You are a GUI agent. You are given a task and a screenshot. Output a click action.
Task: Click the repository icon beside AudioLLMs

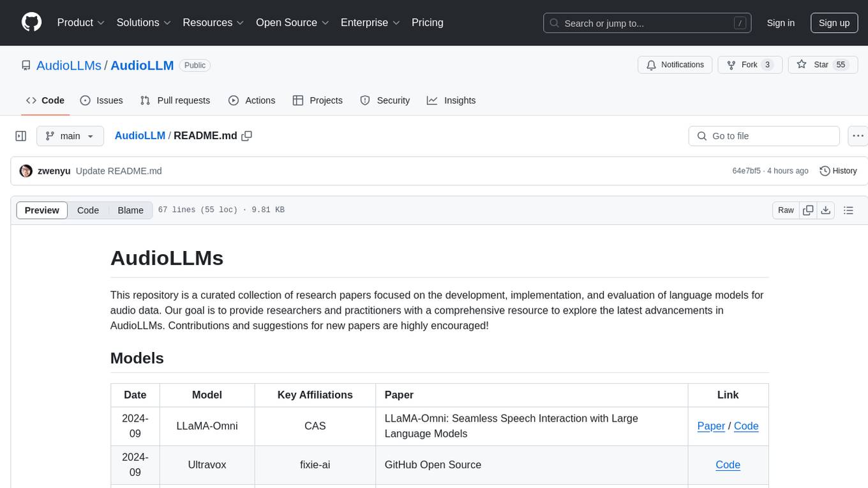point(26,65)
